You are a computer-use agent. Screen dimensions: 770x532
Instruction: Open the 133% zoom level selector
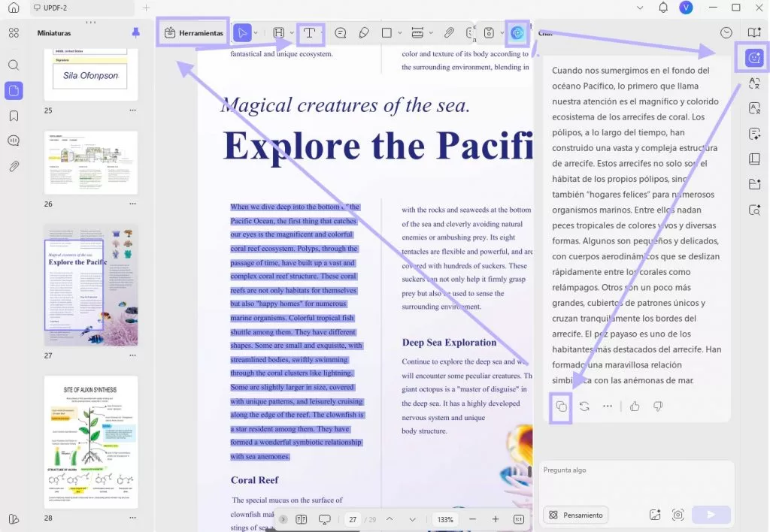[x=445, y=519]
